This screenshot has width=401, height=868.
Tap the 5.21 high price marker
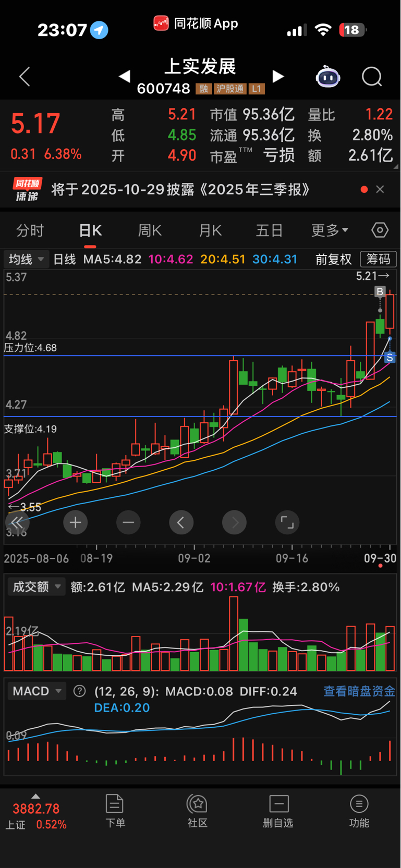[372, 276]
